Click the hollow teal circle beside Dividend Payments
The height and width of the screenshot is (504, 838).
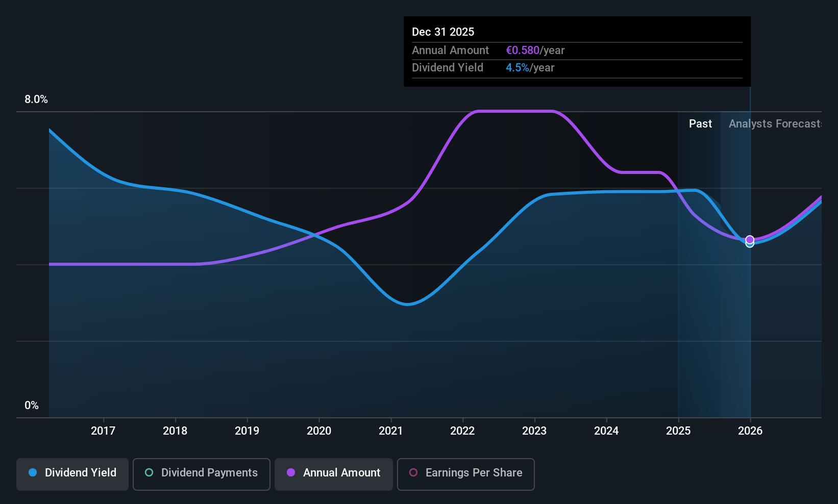point(149,473)
